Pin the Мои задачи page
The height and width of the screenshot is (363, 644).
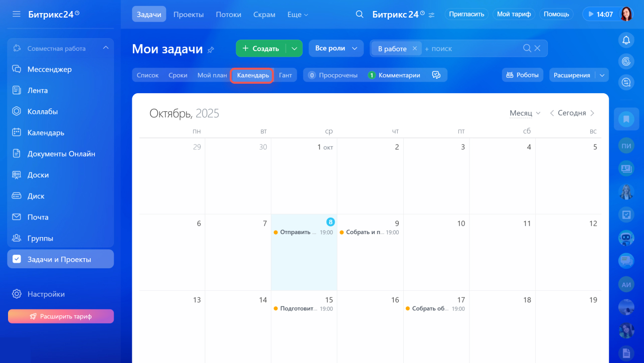click(211, 50)
